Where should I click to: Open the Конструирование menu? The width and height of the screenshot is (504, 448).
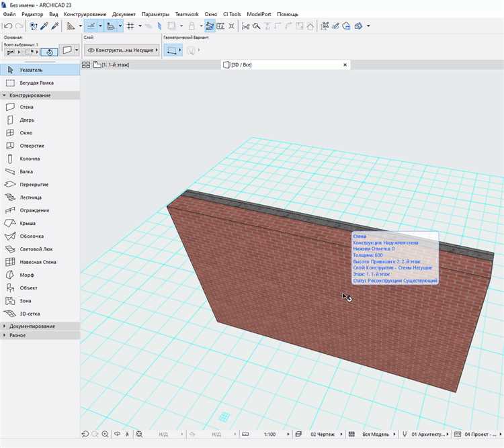coord(85,14)
